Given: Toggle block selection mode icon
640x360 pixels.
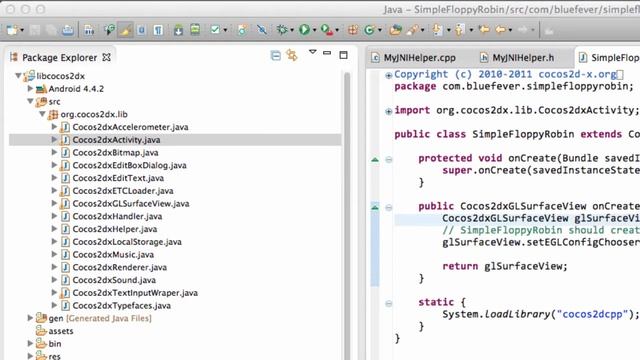Looking at the screenshot, I should click(141, 30).
